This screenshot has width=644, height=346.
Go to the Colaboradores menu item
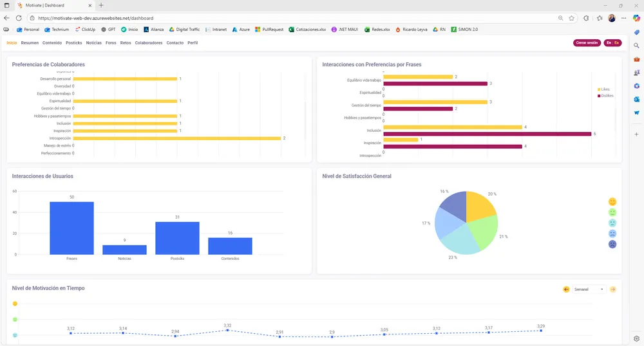point(149,43)
